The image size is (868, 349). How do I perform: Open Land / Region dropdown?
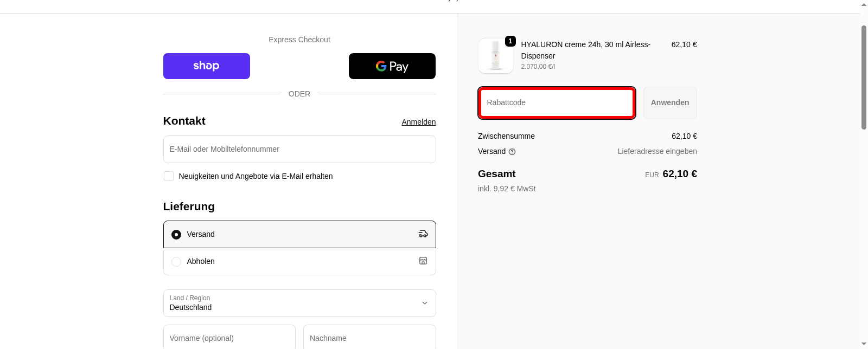coord(299,303)
